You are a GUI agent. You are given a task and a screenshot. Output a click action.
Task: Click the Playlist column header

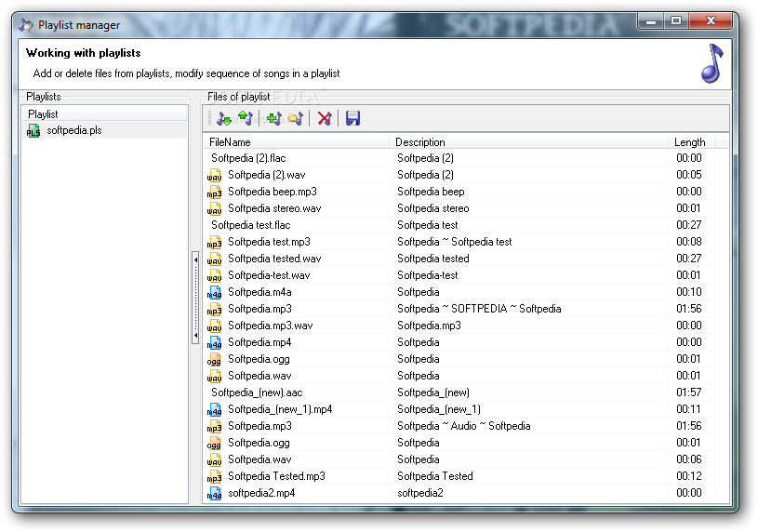104,114
